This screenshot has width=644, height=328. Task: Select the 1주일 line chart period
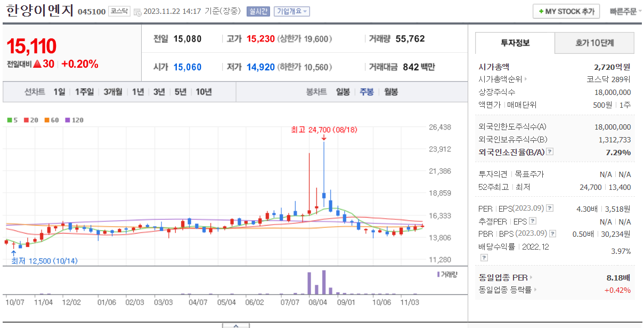click(x=84, y=92)
